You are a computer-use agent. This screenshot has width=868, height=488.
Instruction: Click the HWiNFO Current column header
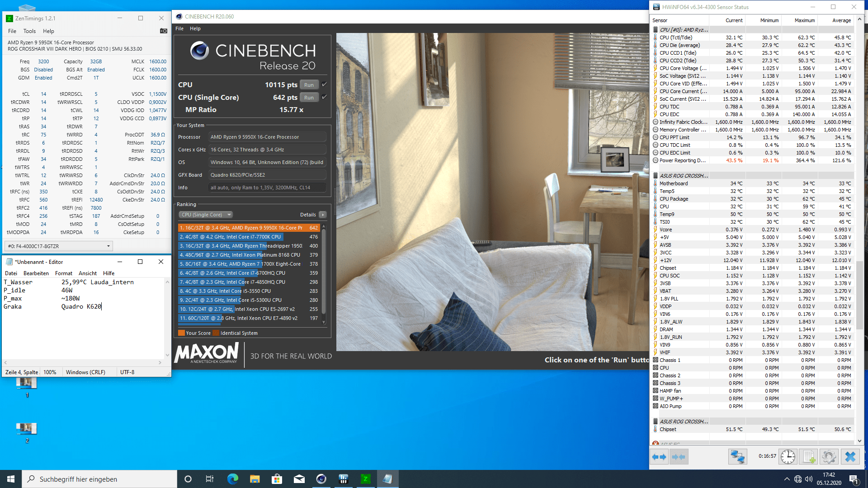click(727, 20)
